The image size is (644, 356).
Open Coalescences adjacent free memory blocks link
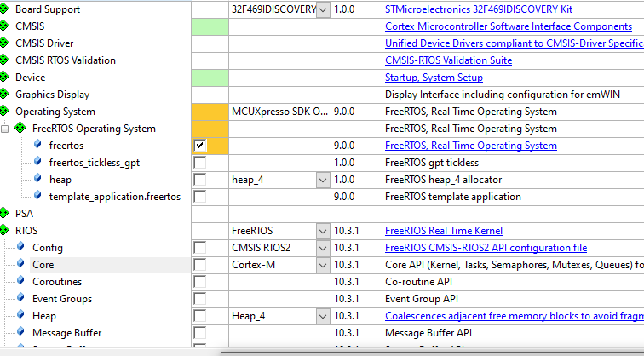[x=515, y=316]
